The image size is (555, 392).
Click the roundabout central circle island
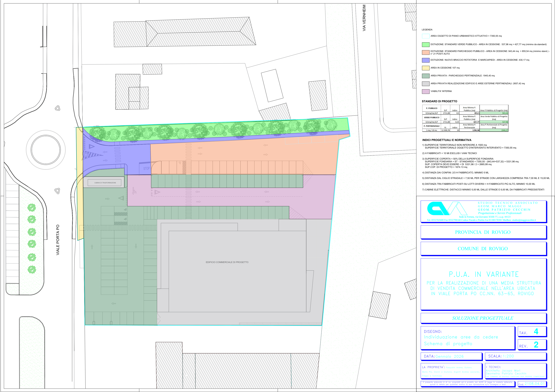tap(46, 150)
